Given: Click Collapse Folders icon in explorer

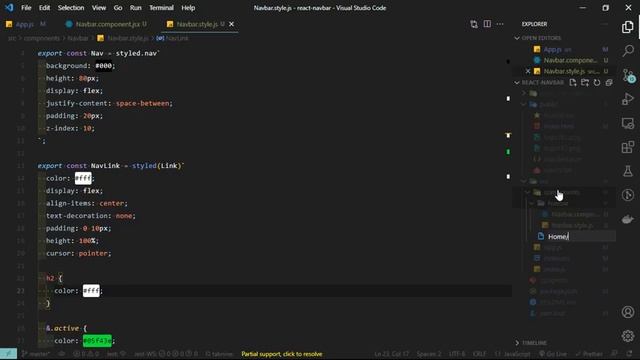Looking at the screenshot, I should pyautogui.click(x=609, y=82).
